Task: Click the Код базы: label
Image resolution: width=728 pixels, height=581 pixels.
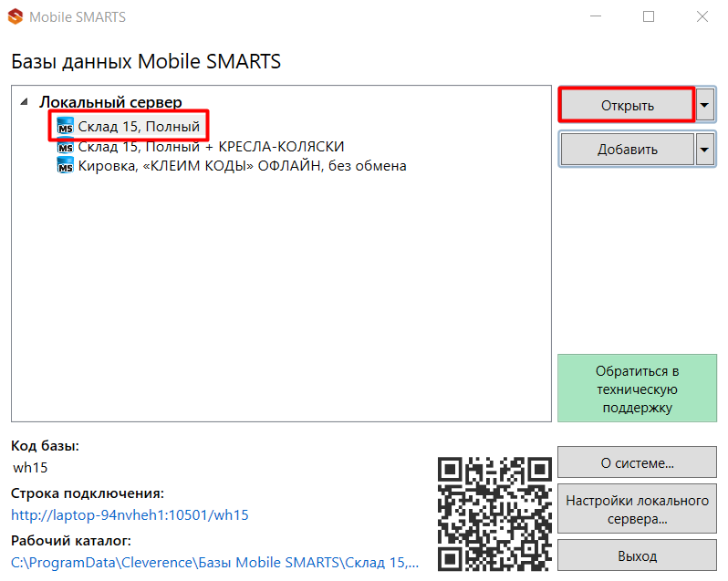Action: click(x=45, y=446)
